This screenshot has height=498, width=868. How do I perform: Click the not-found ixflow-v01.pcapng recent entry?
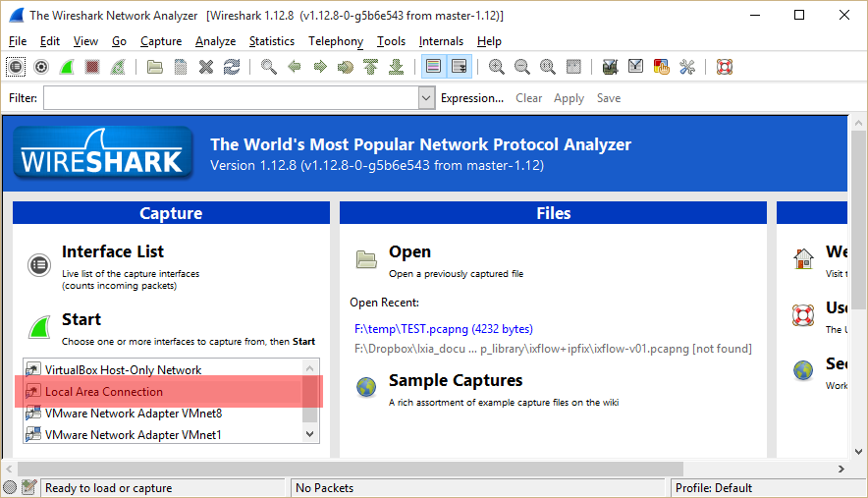tap(553, 349)
